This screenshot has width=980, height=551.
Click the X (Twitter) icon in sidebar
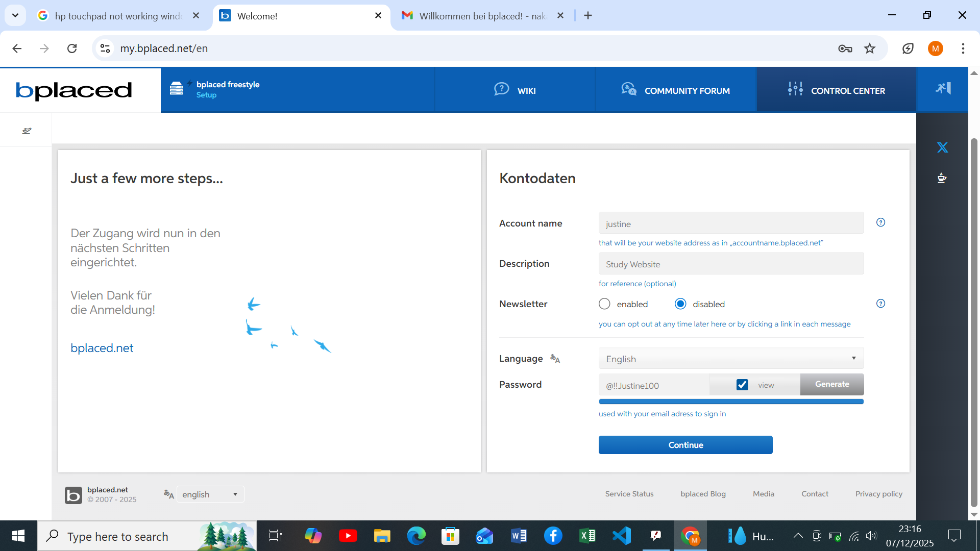[x=942, y=147]
